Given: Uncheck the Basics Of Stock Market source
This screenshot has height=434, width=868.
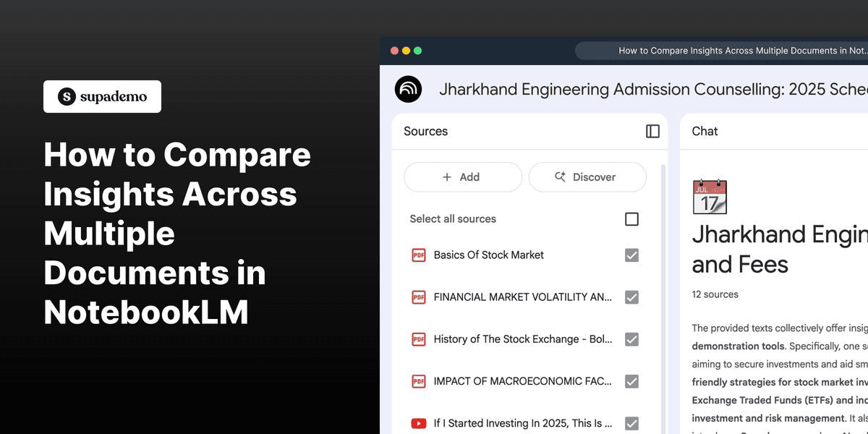Looking at the screenshot, I should 631,255.
